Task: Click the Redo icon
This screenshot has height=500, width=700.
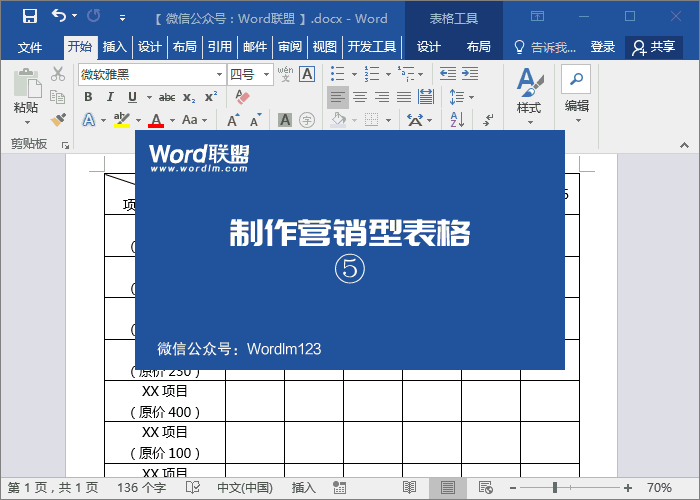Action: click(x=93, y=16)
